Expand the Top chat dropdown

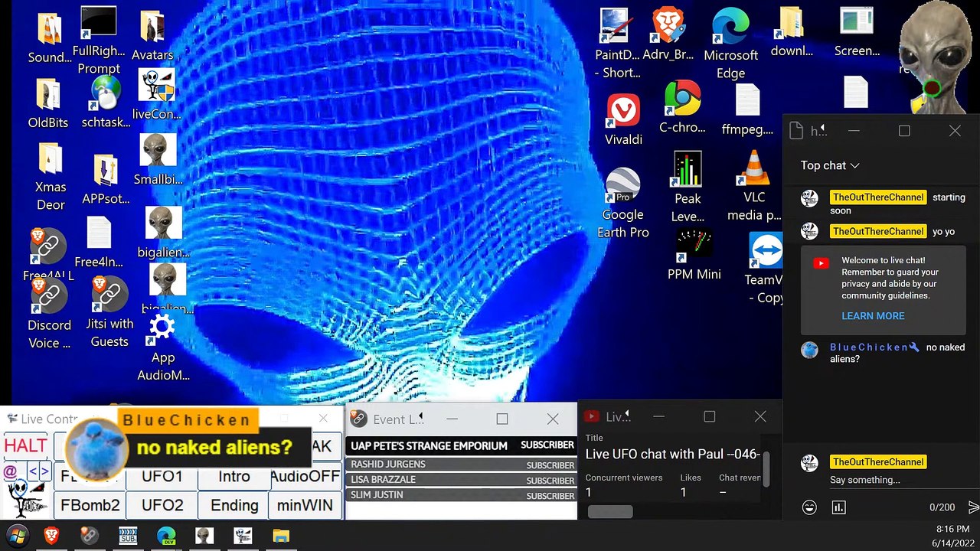click(830, 165)
